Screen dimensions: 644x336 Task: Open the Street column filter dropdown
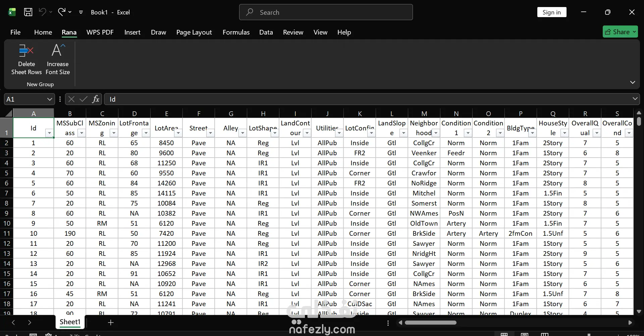(210, 133)
